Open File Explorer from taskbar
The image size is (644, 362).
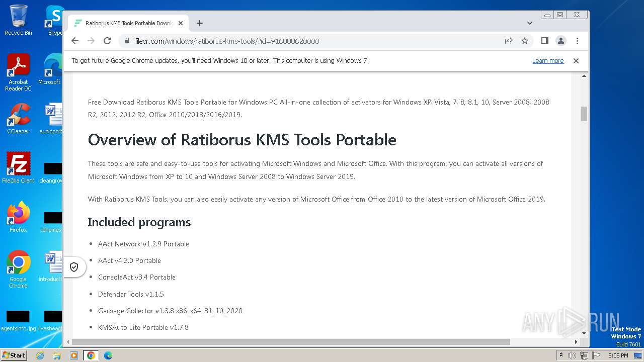[x=57, y=355]
